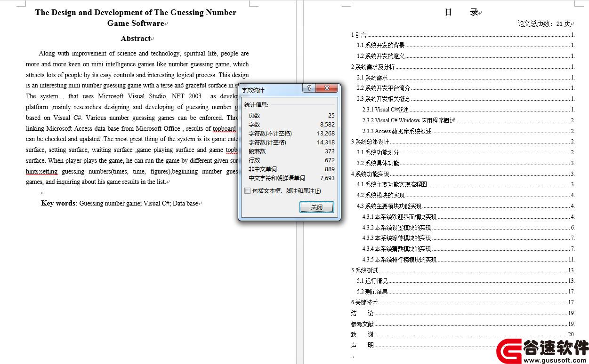Click the Abstract heading

pos(136,39)
